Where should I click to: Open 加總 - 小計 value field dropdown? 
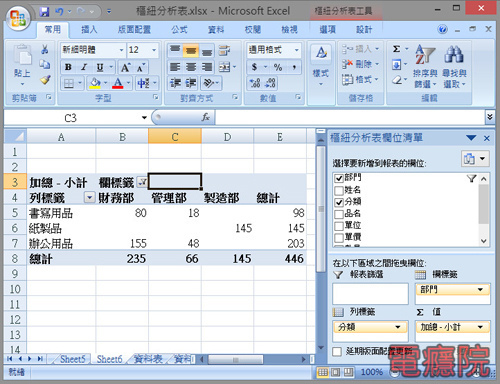coord(480,327)
